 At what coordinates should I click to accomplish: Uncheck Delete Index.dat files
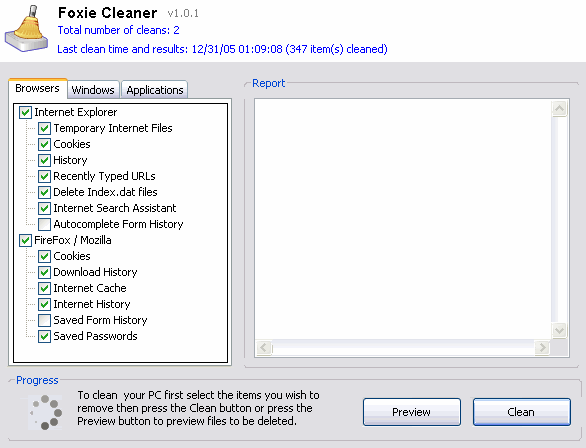tap(44, 192)
